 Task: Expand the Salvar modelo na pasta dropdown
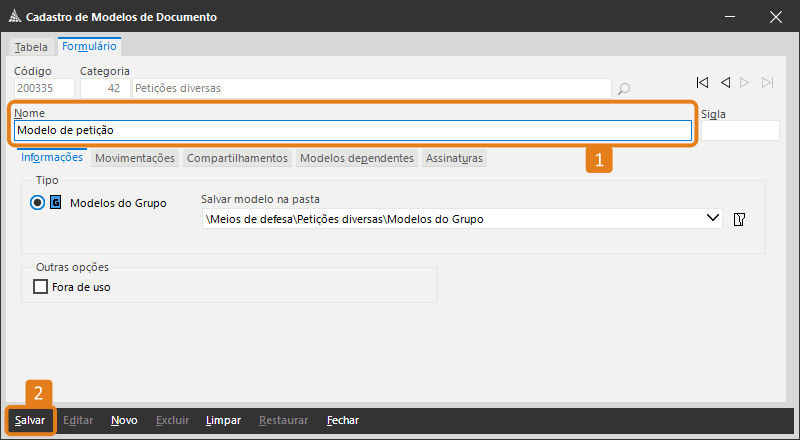pos(713,218)
